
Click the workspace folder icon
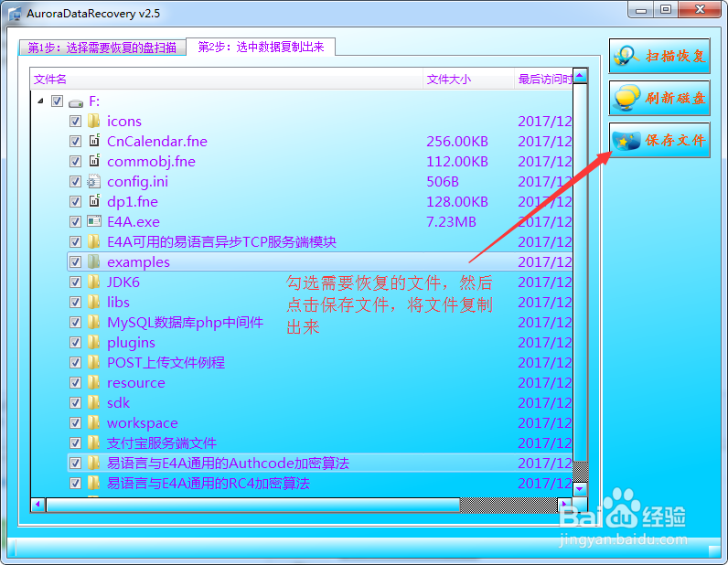pyautogui.click(x=94, y=422)
